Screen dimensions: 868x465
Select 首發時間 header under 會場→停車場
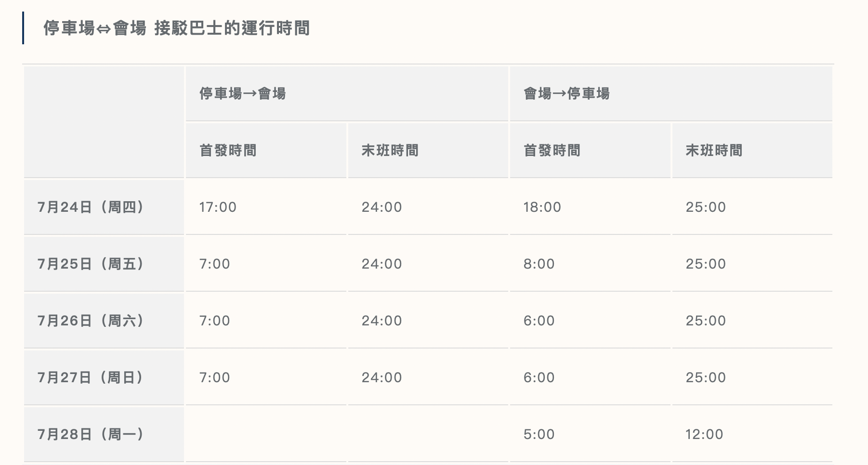click(x=552, y=151)
